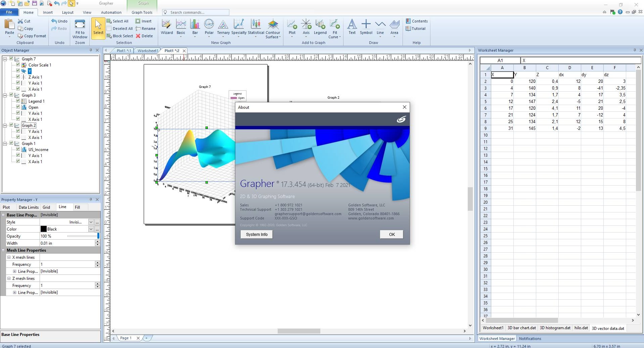Expand Z mesh lines Line Properties
This screenshot has width=644, height=348.
click(x=14, y=292)
